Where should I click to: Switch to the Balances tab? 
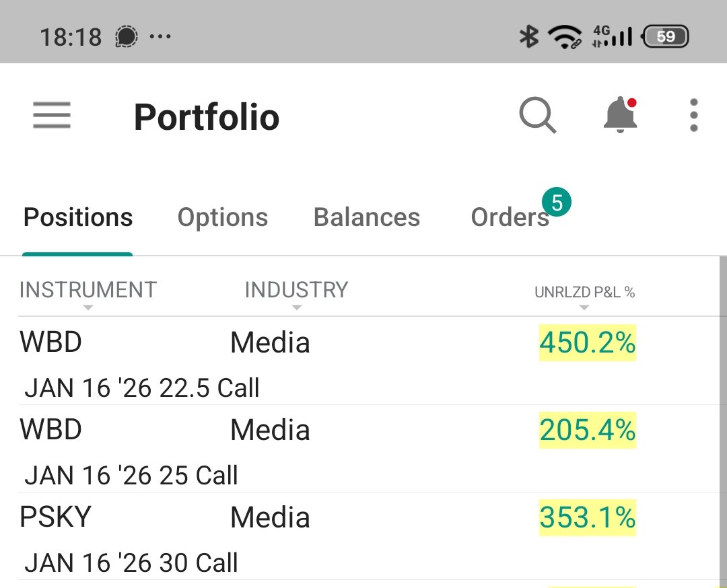click(367, 217)
